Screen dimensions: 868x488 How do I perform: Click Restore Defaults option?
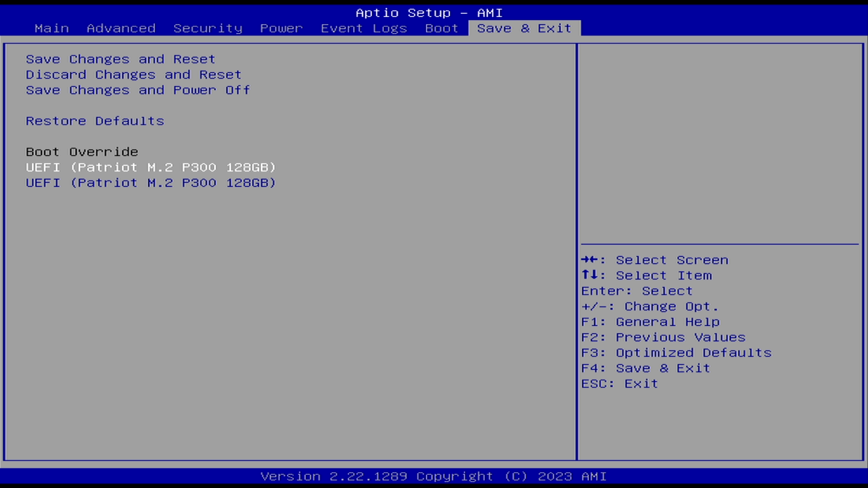click(x=95, y=121)
